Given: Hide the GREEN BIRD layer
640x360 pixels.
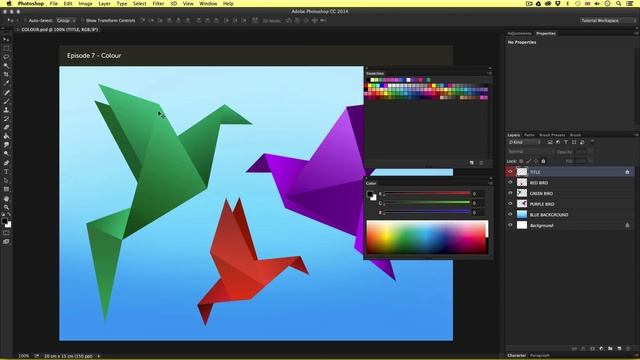Looking at the screenshot, I should coord(510,193).
